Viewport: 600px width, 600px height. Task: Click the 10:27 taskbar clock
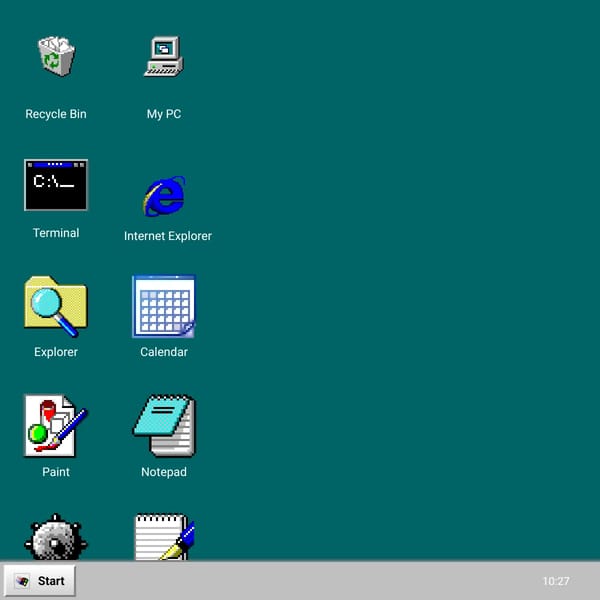click(x=556, y=581)
